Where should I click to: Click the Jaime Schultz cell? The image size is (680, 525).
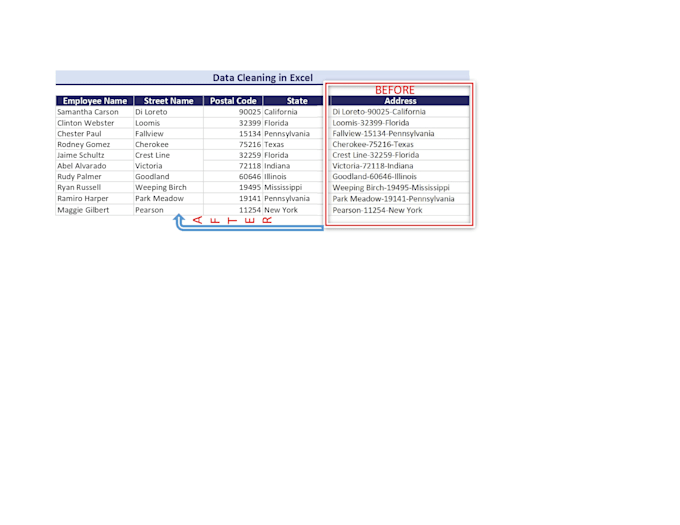pyautogui.click(x=95, y=155)
